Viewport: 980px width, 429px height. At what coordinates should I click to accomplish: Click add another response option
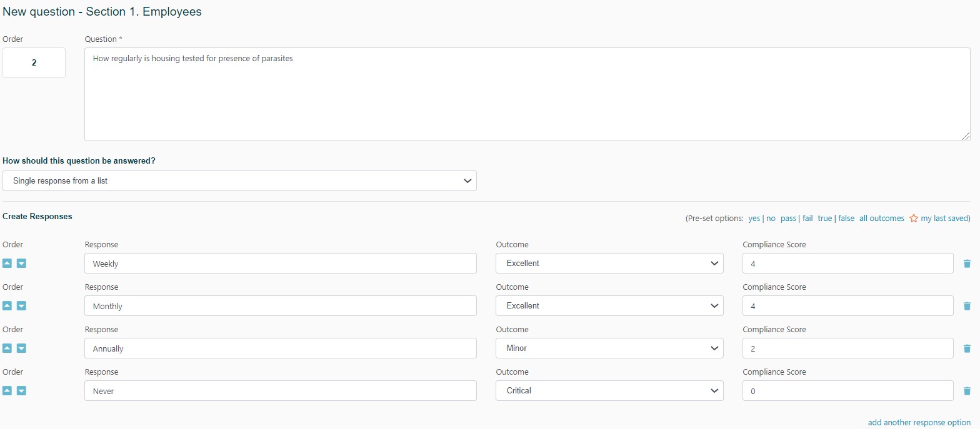[x=919, y=423]
